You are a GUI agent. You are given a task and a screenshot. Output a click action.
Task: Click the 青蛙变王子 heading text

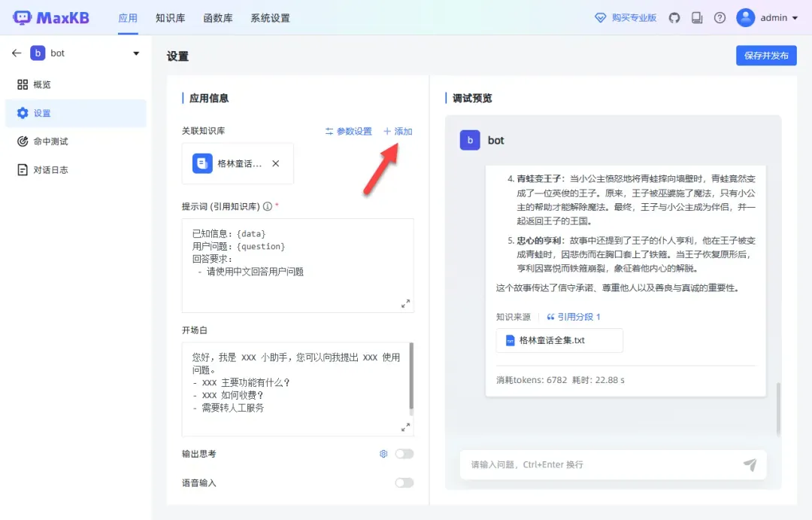coord(538,179)
